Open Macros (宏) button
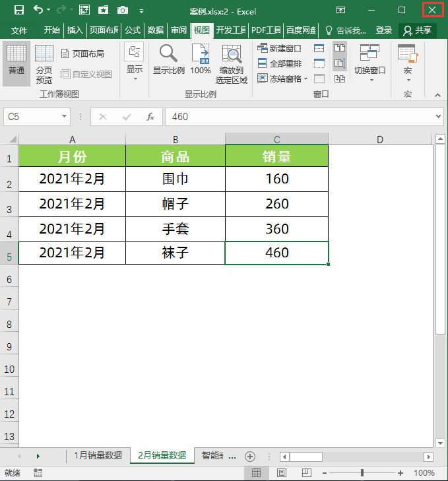Image resolution: width=448 pixels, height=481 pixels. tap(408, 63)
